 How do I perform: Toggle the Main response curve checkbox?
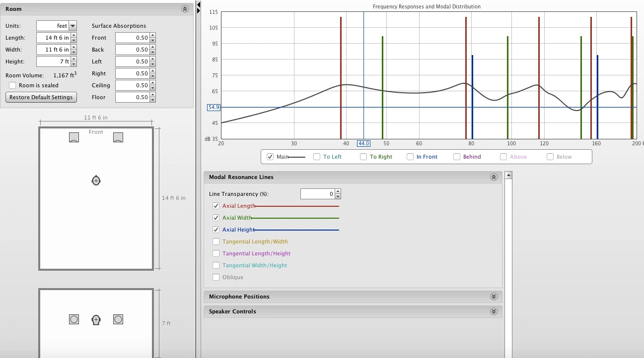tap(270, 157)
